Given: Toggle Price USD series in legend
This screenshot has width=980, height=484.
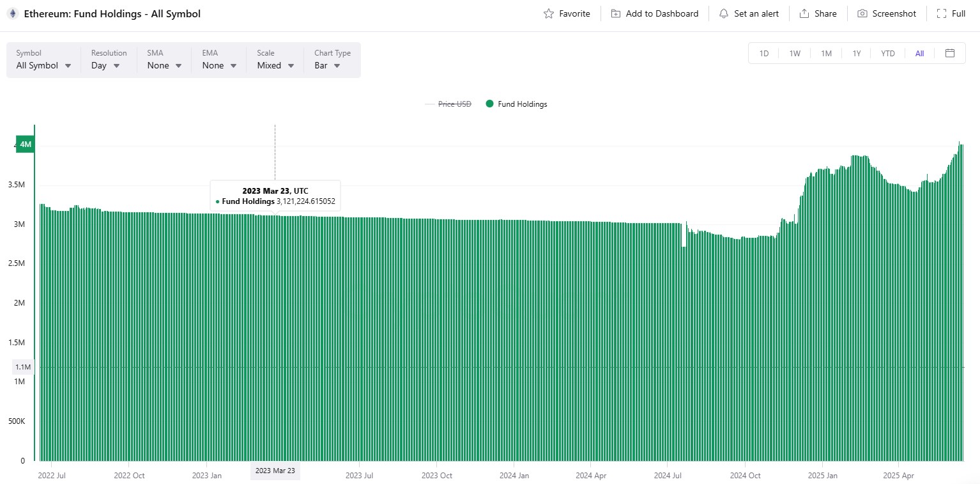Looking at the screenshot, I should click(454, 104).
